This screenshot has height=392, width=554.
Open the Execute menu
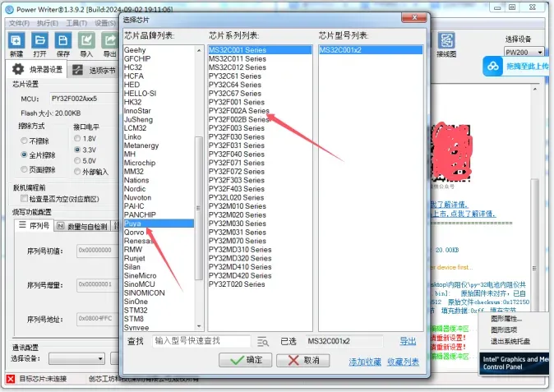(x=48, y=23)
